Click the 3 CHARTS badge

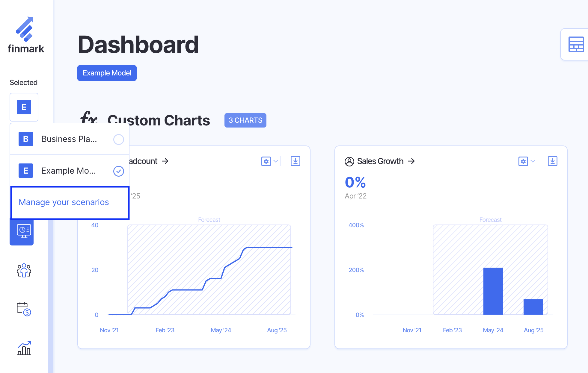click(x=245, y=120)
